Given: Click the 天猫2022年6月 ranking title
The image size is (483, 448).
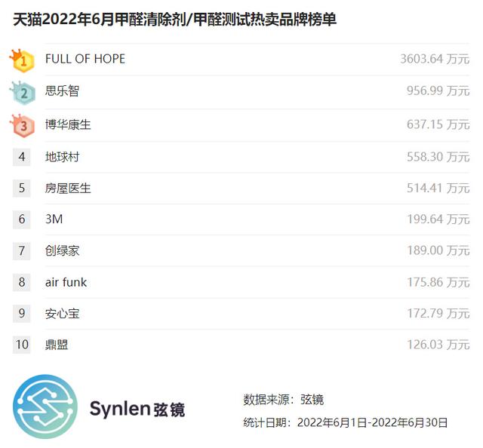Looking at the screenshot, I should pos(174,20).
